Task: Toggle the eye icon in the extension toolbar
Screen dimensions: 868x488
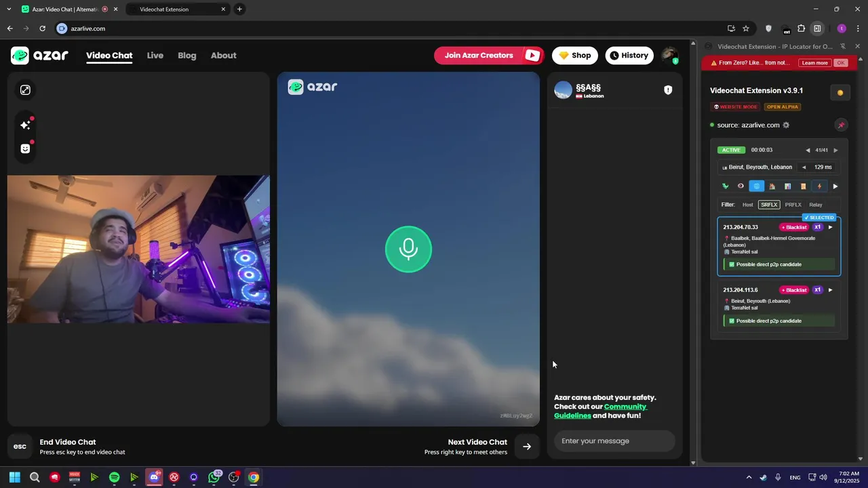Action: click(741, 186)
